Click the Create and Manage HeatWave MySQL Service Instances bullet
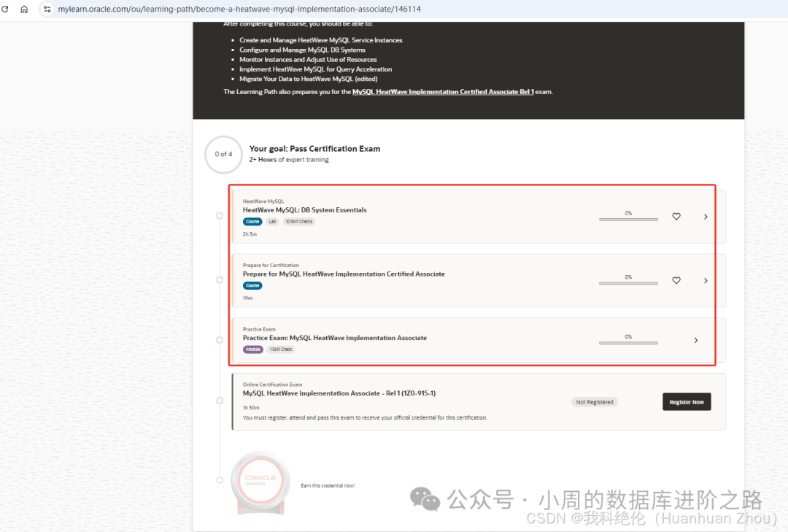 pyautogui.click(x=320, y=40)
